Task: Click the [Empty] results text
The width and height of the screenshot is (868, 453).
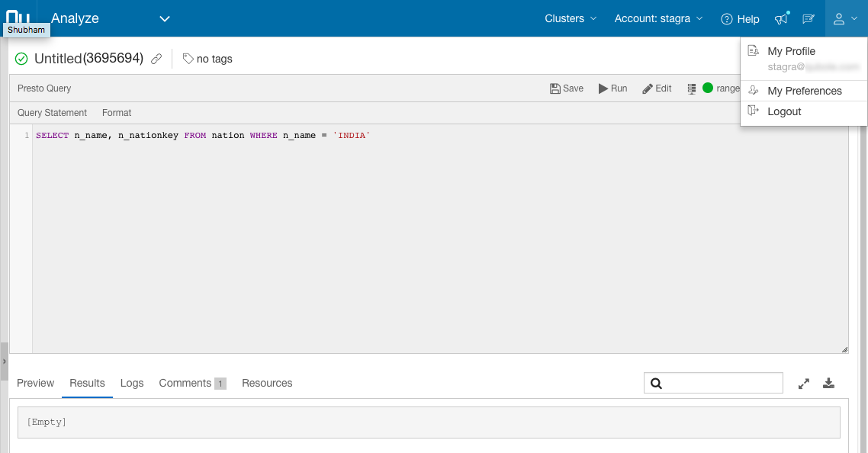Action: (x=47, y=422)
